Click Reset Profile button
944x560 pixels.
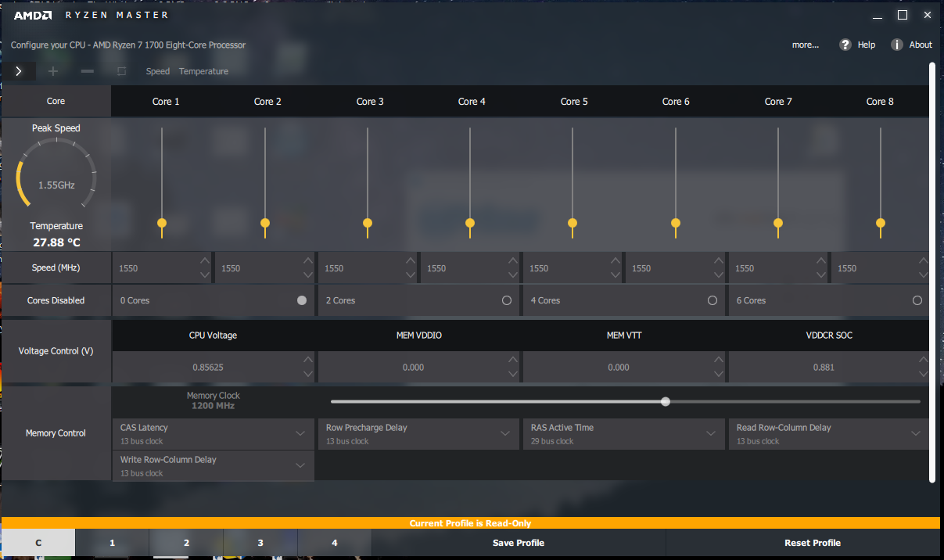pyautogui.click(x=813, y=543)
